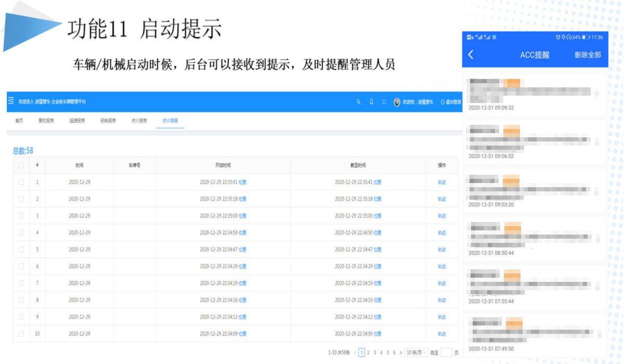The height and width of the screenshot is (364, 624).
Task: Tap the back arrow in ACC提醒
Action: (471, 55)
